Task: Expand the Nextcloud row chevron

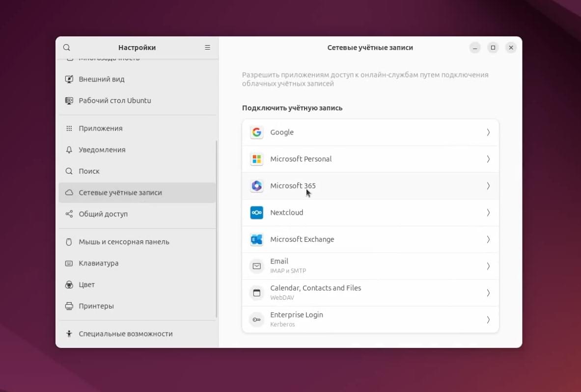Action: (x=488, y=212)
